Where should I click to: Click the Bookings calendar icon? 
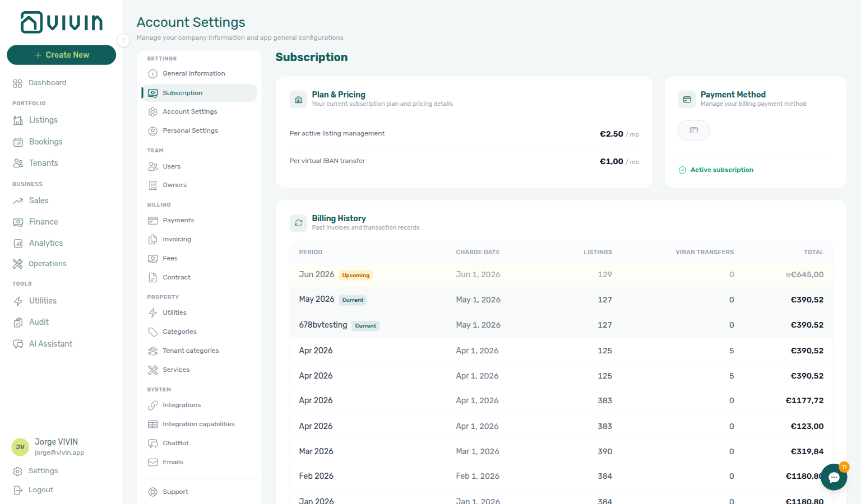click(x=18, y=142)
